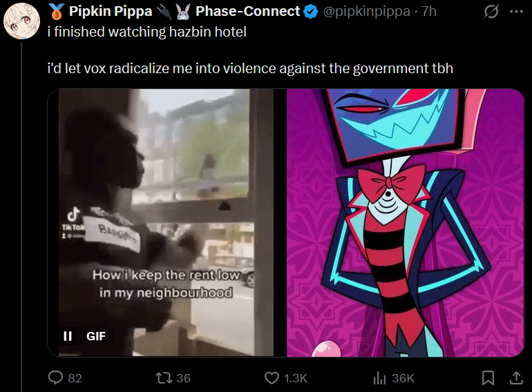Screen dimensions: 532x392
Task: Open Pipkin Pippa's profile avatar
Action: click(21, 21)
